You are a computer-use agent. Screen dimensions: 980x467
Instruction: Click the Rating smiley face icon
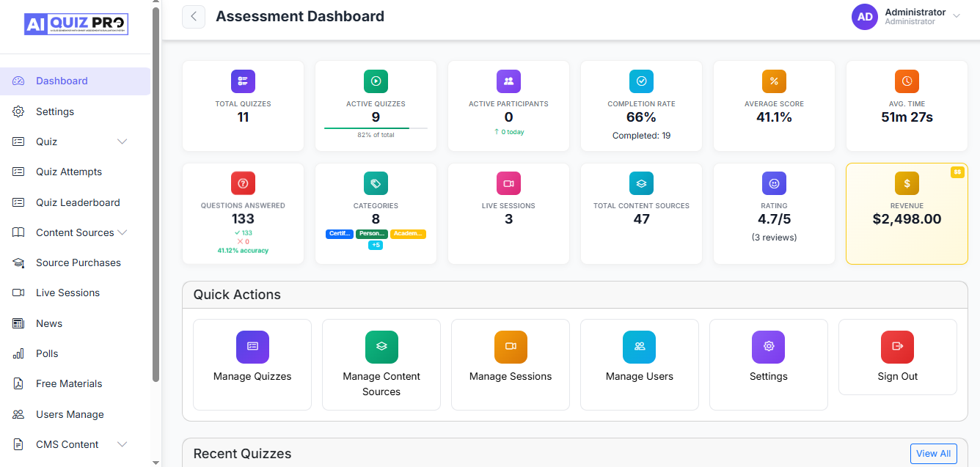tap(774, 183)
